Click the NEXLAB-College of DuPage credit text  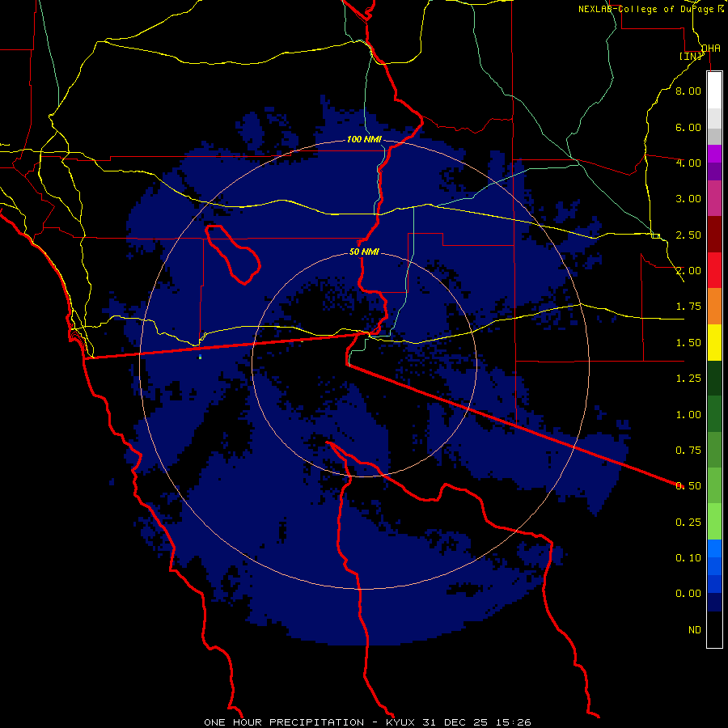(651, 9)
